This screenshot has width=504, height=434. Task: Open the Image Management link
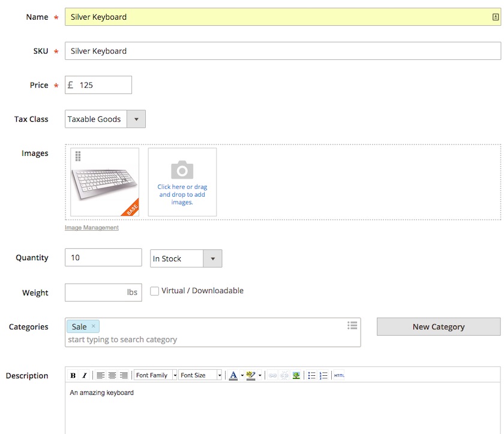92,227
